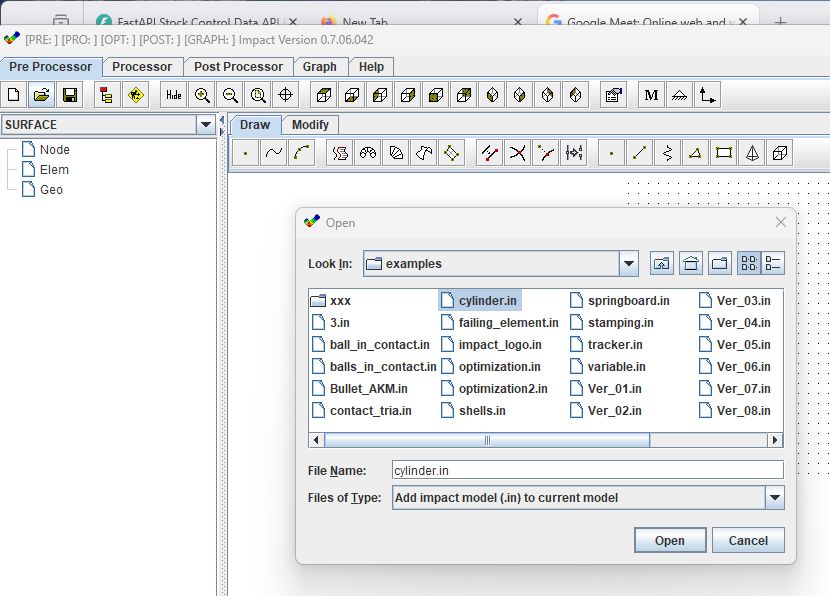Select the Bullet_AKM.in file
This screenshot has height=596, width=830.
coord(368,388)
